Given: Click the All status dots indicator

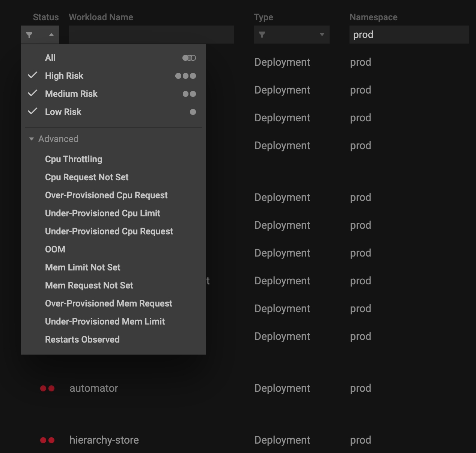Looking at the screenshot, I should [x=189, y=58].
